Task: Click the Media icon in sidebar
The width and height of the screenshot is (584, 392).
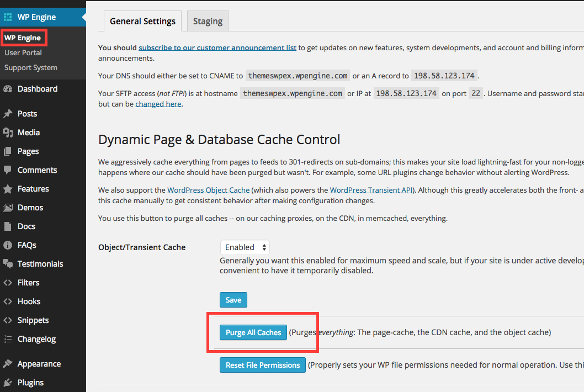Action: click(x=7, y=133)
